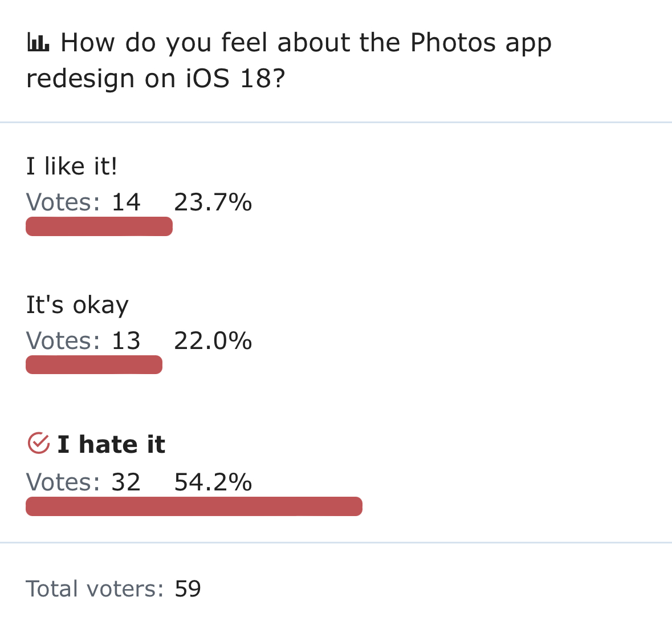Select the "I hate it" poll option
This screenshot has height=629, width=672.
pyautogui.click(x=111, y=444)
